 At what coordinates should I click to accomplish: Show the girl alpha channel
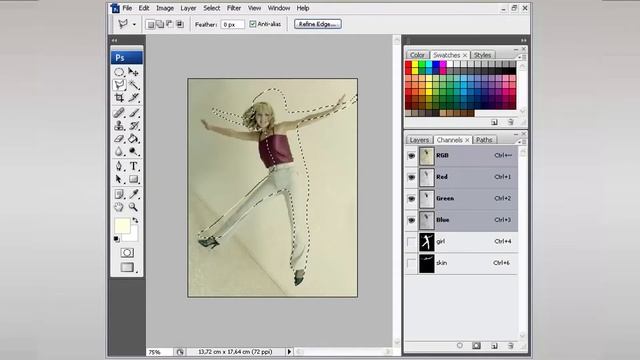click(411, 242)
